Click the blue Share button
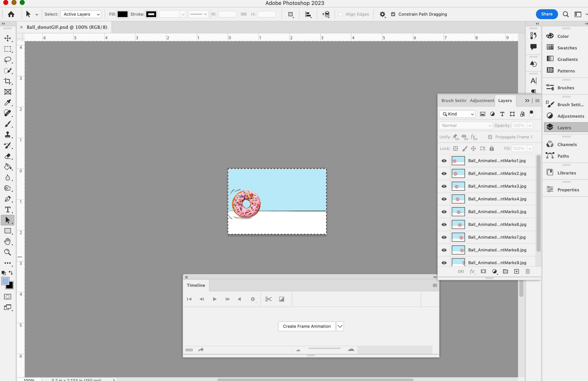The height and width of the screenshot is (381, 588). [546, 14]
